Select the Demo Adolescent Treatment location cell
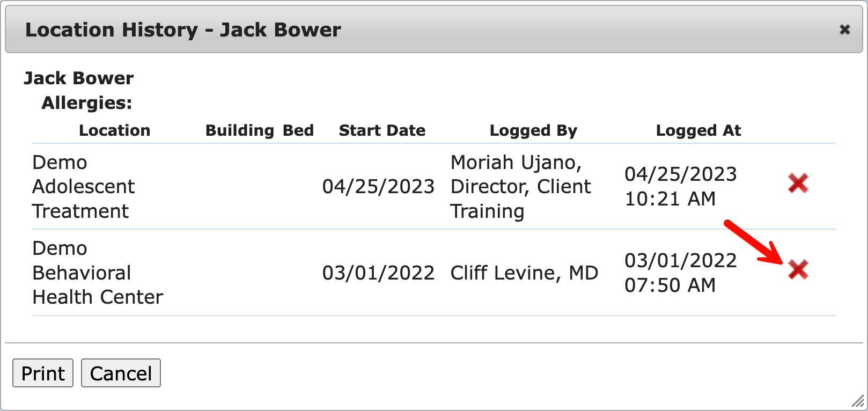This screenshot has height=411, width=868. [83, 187]
